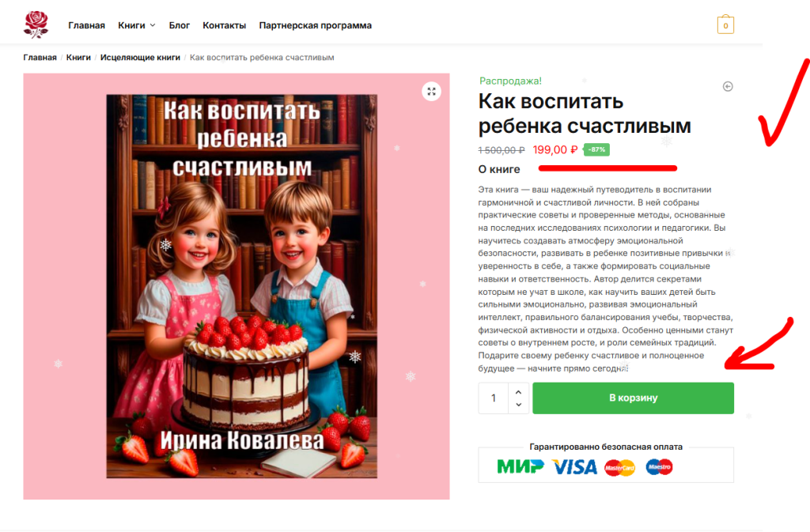Open the shopping cart icon
The width and height of the screenshot is (810, 532).
(725, 25)
